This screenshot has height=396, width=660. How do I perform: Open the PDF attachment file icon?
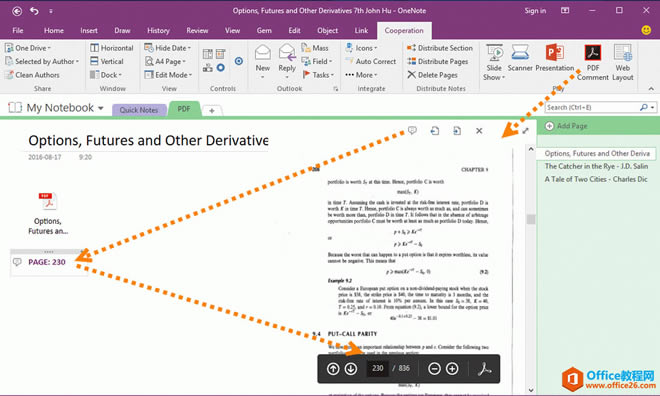[x=48, y=201]
